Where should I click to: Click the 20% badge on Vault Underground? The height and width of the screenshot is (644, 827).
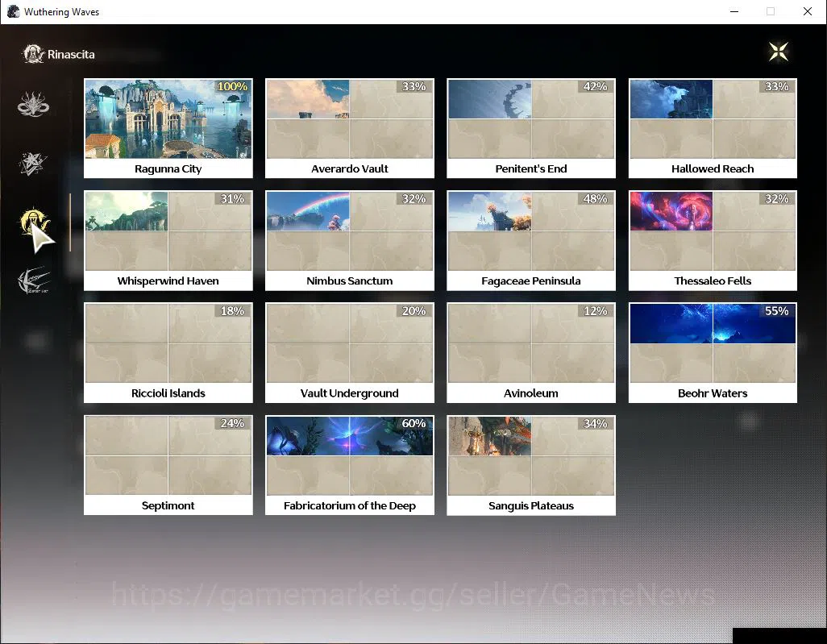(x=414, y=311)
